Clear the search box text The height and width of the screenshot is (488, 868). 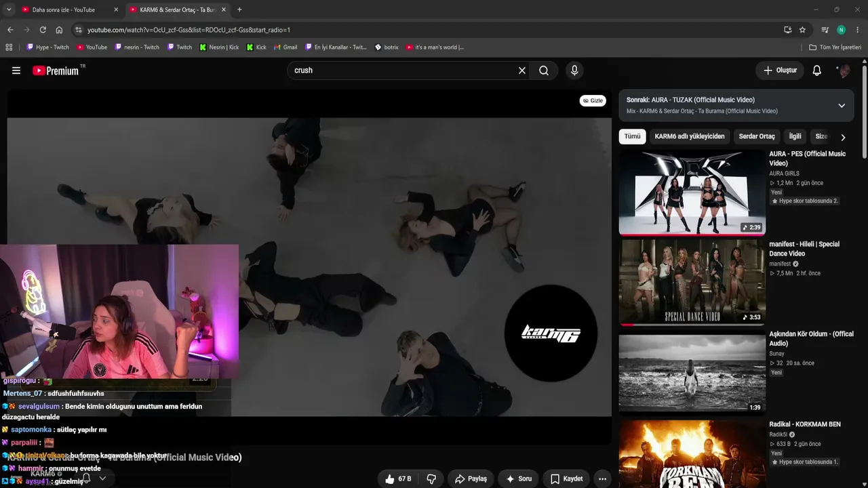point(522,70)
